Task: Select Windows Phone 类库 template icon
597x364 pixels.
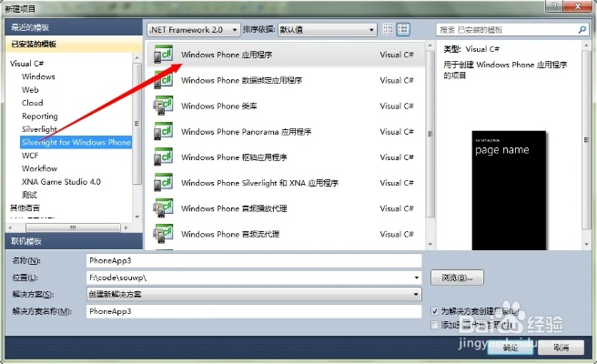Action: (x=163, y=106)
